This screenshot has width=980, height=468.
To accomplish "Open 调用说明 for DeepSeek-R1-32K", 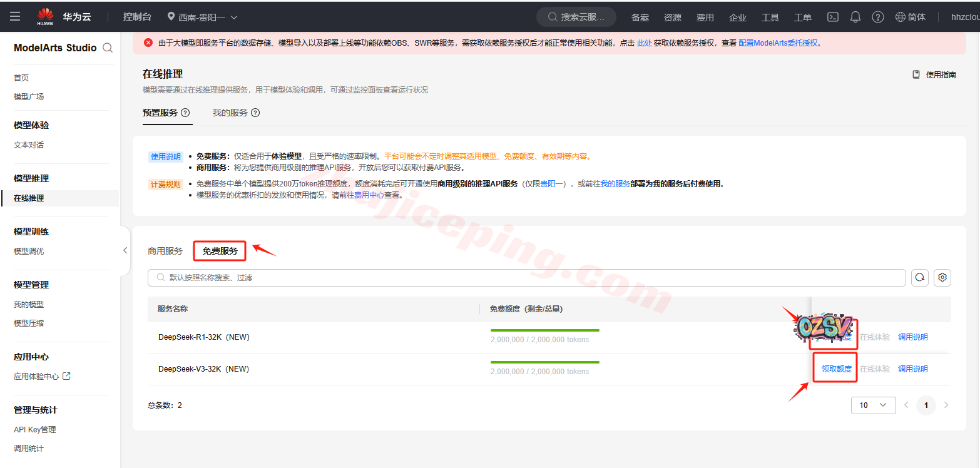I will pos(912,337).
